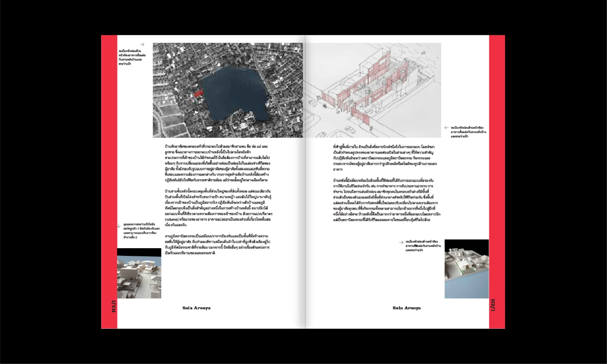Screen dimensions: 607x364
Task: Click the down arrow beside left model caption
Action: (118, 226)
